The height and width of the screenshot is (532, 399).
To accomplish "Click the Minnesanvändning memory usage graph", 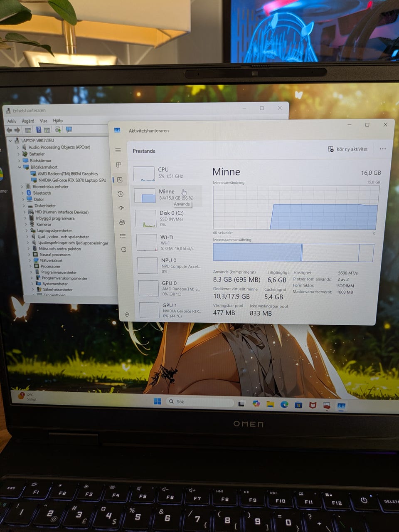I will coord(296,208).
